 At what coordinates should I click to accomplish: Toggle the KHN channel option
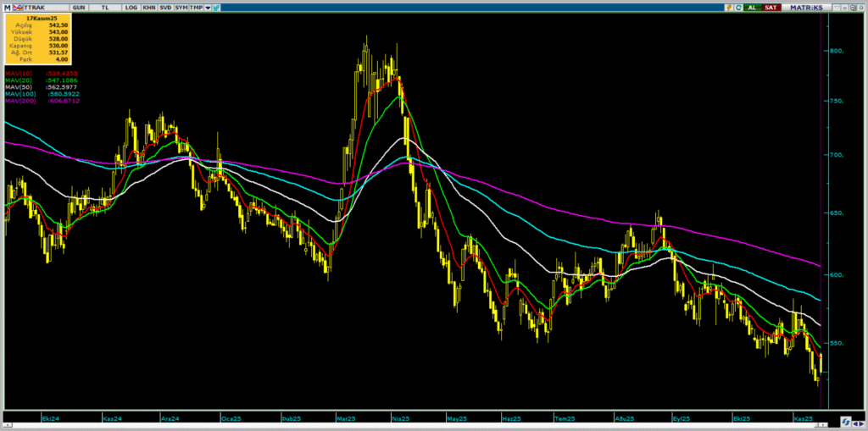[148, 7]
